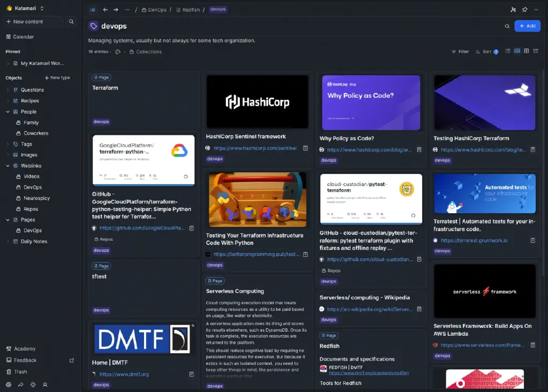This screenshot has height=392, width=548.
Task: Click note icon beside en.wikipedia.org link
Action: pos(419,309)
